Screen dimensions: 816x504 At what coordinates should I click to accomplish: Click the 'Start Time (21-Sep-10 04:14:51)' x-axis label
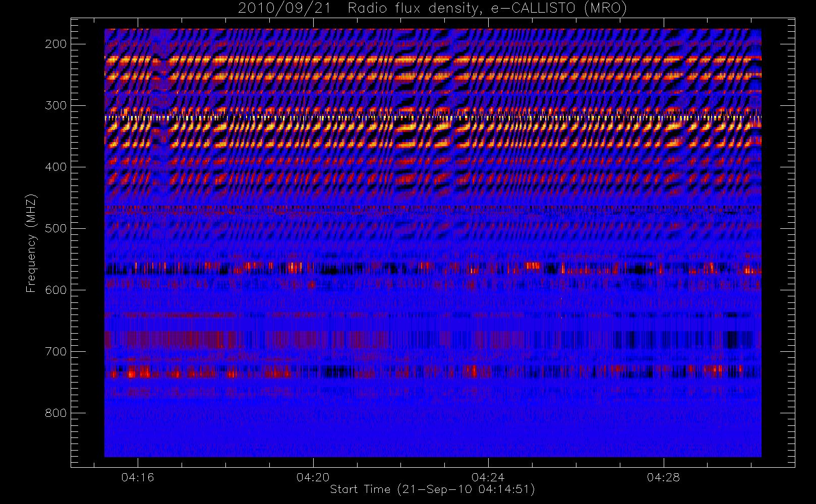pyautogui.click(x=432, y=489)
